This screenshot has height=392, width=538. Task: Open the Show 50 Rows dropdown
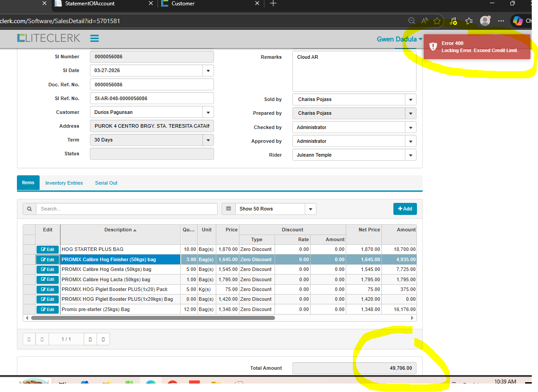(x=310, y=209)
